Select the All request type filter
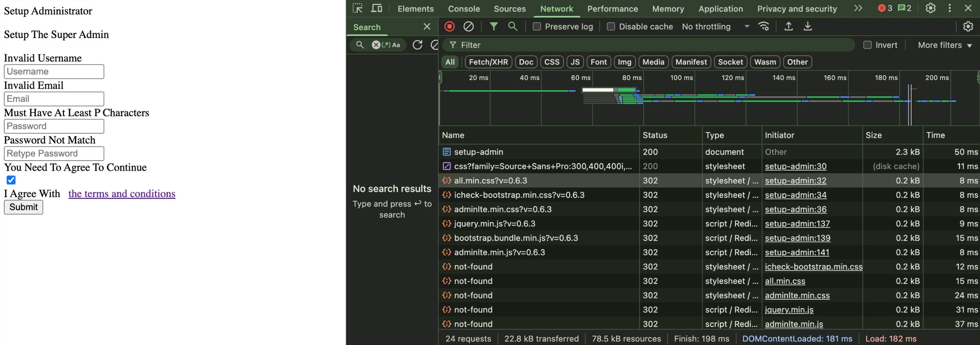 (450, 62)
